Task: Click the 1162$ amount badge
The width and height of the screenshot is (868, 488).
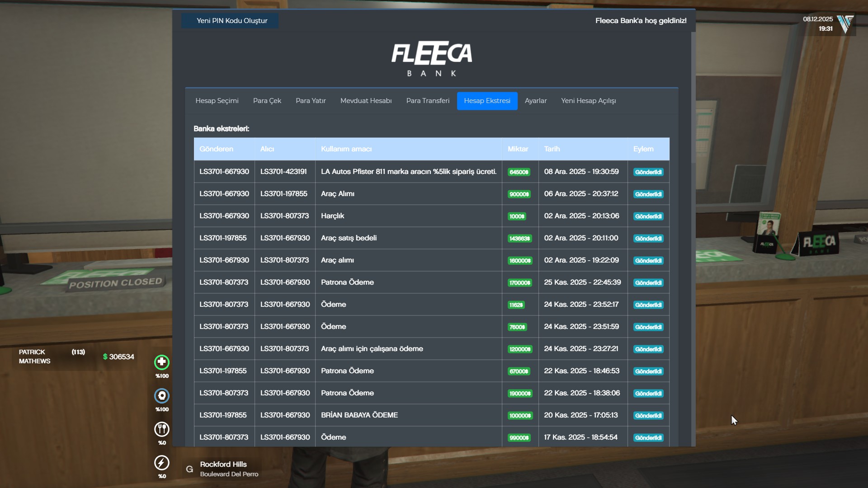Action: click(516, 305)
